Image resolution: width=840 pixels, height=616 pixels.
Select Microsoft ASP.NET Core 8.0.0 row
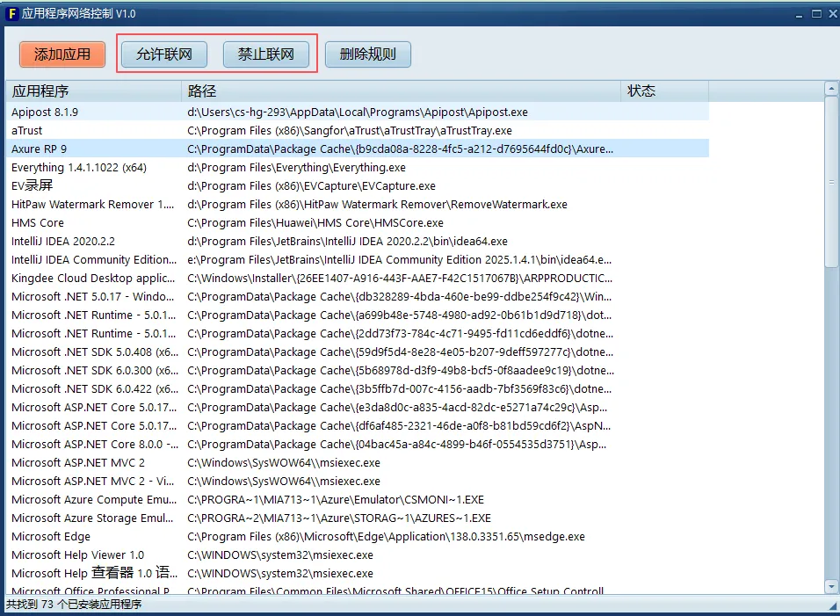point(358,445)
